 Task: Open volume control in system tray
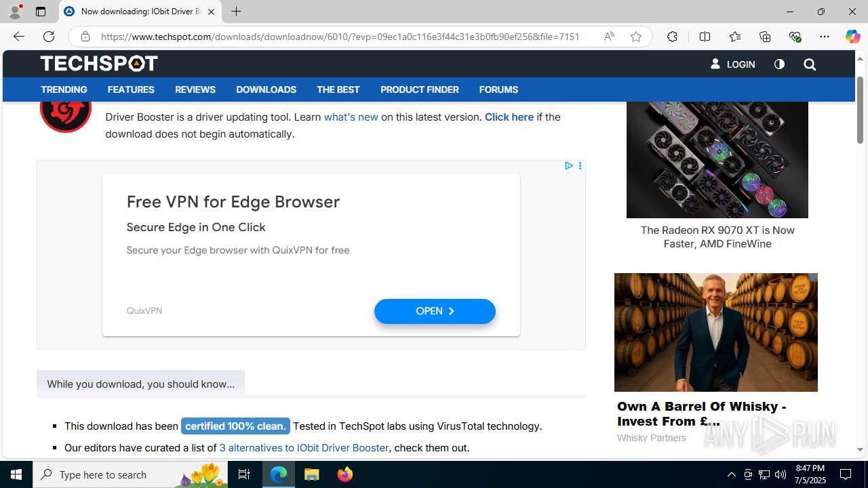tap(781, 474)
